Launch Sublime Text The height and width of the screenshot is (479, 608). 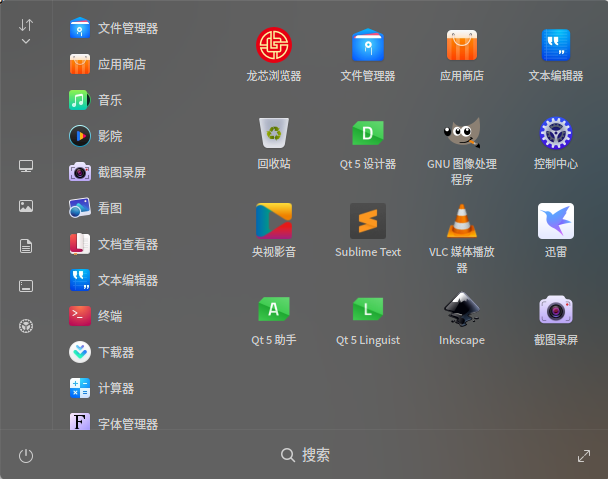click(x=368, y=231)
